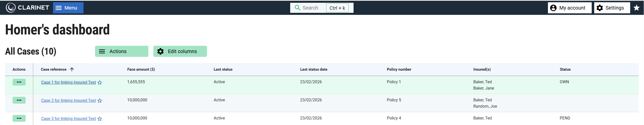Favorite Case 1 with the star
This screenshot has height=125, width=644.
click(x=100, y=82)
